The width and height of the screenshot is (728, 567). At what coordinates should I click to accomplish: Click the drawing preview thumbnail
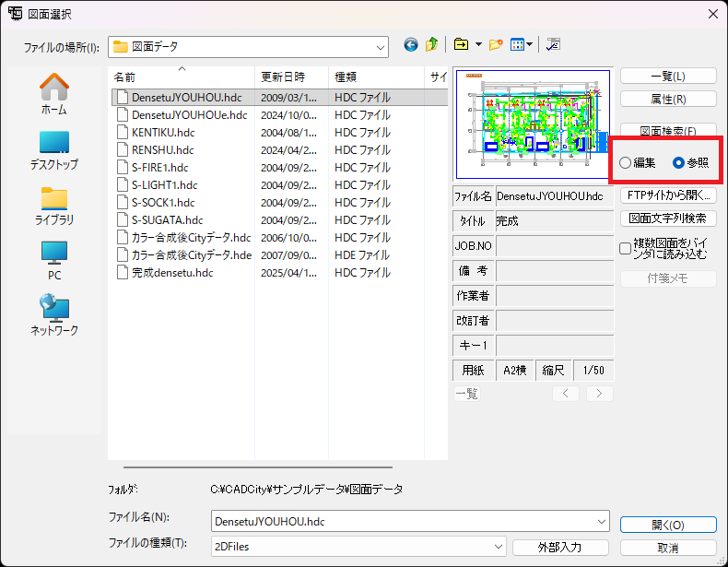(533, 124)
